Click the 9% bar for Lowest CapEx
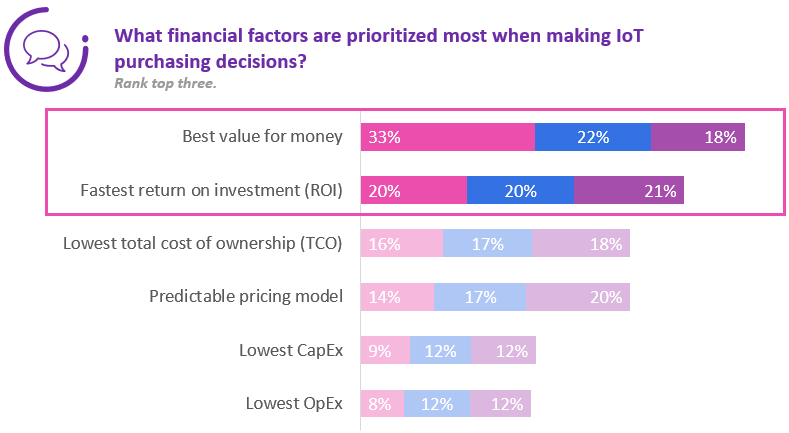Screen dimensions: 789x433 tap(385, 350)
